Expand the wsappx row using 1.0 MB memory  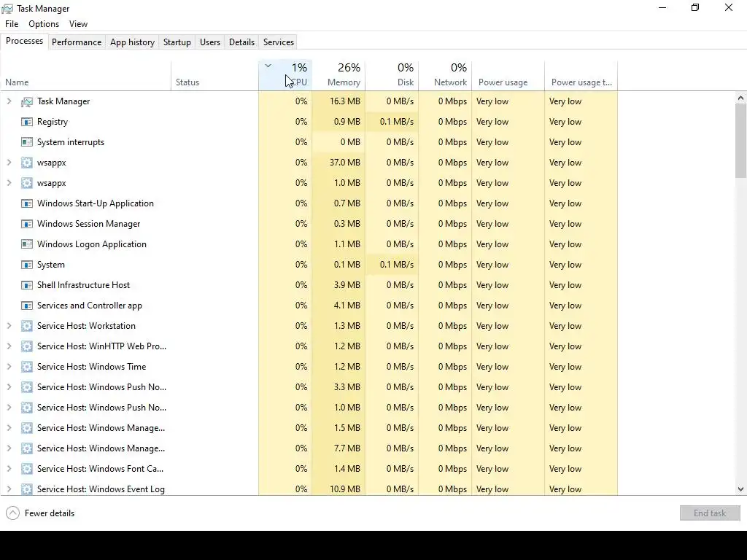click(x=9, y=183)
